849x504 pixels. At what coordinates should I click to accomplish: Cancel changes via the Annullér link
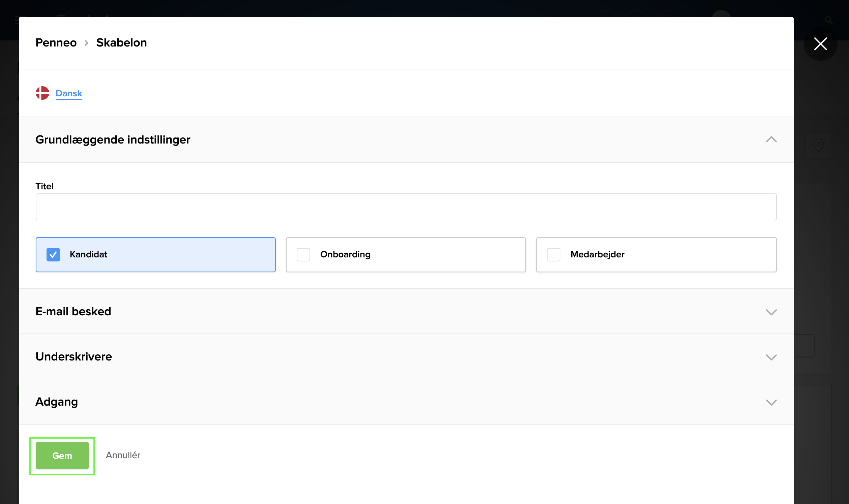(123, 455)
